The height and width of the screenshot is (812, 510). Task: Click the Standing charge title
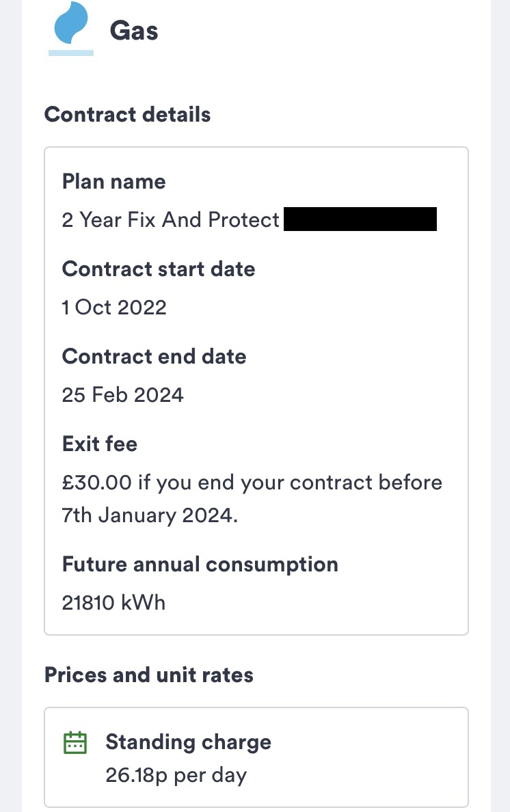coord(188,742)
